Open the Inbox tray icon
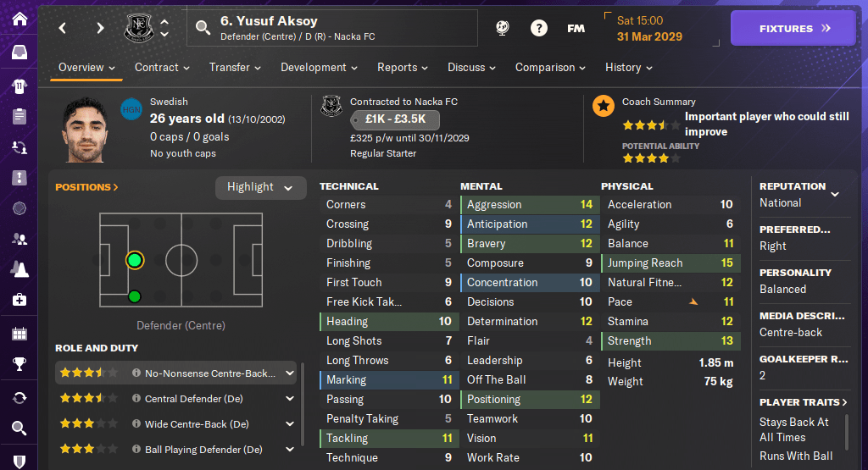Viewport: 868px width, 470px height. tap(19, 53)
